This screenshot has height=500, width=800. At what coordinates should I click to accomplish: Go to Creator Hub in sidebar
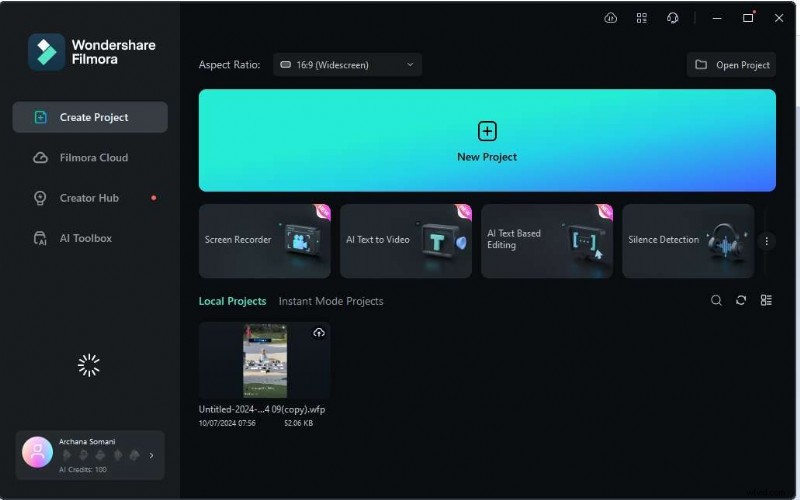[x=88, y=198]
